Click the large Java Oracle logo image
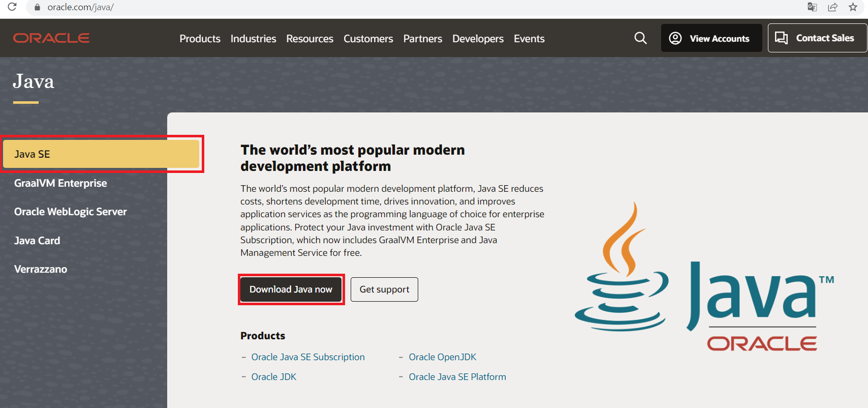The image size is (868, 408). (x=704, y=277)
